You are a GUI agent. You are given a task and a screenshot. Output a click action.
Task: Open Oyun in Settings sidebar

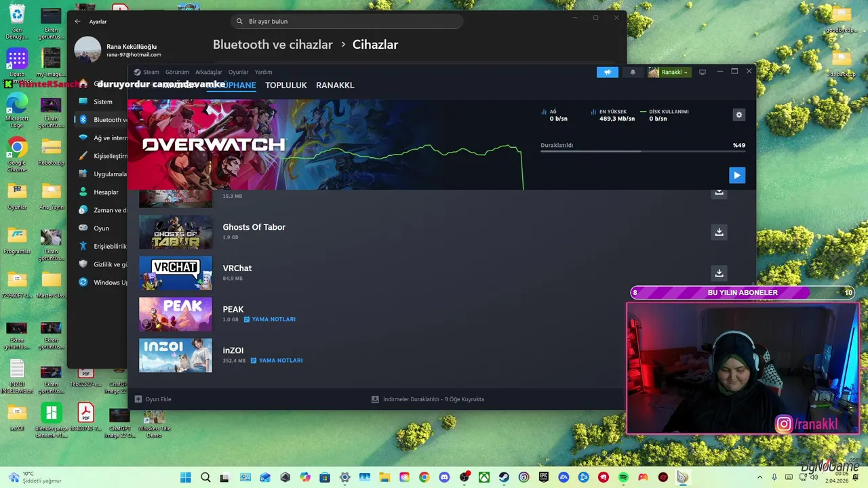pos(102,228)
